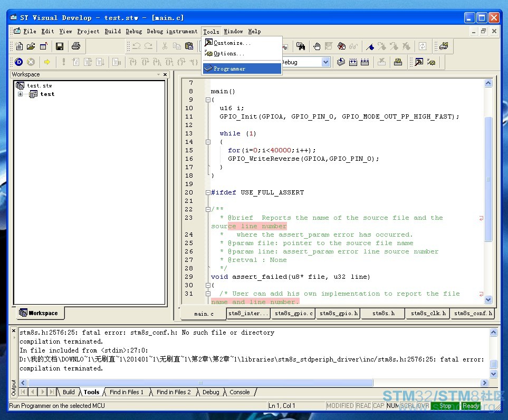The width and height of the screenshot is (508, 420).
Task: Open the Build menu
Action: tap(112, 32)
